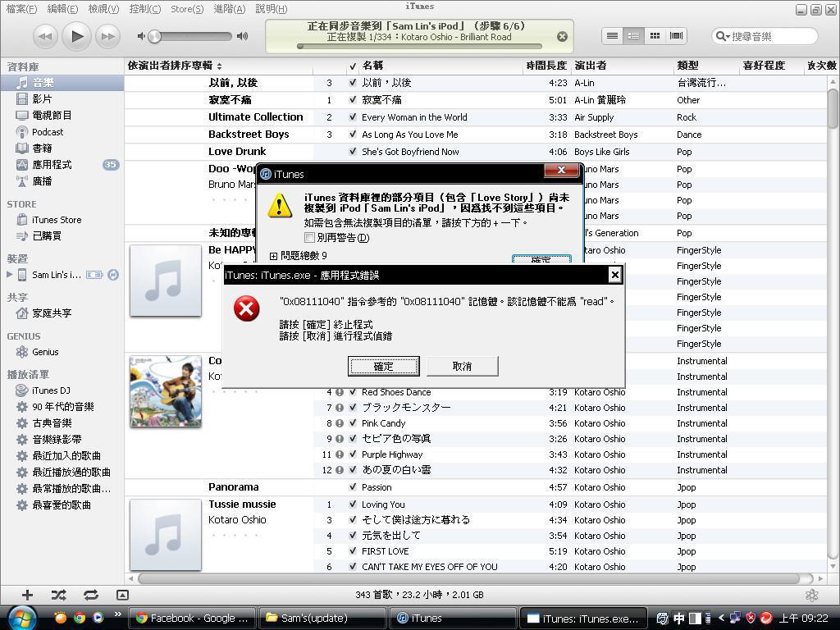Uncheck She's Got Boyfriend Now

[x=353, y=151]
